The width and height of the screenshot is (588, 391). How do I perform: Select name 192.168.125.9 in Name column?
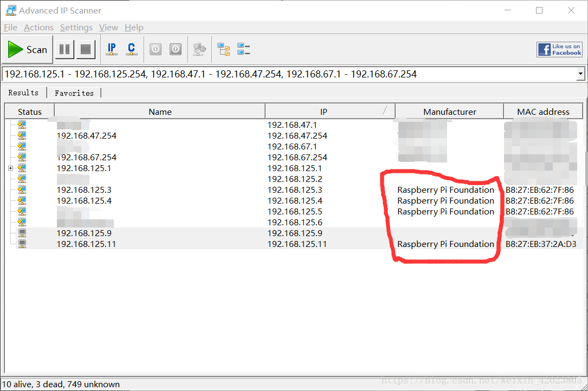click(x=84, y=233)
